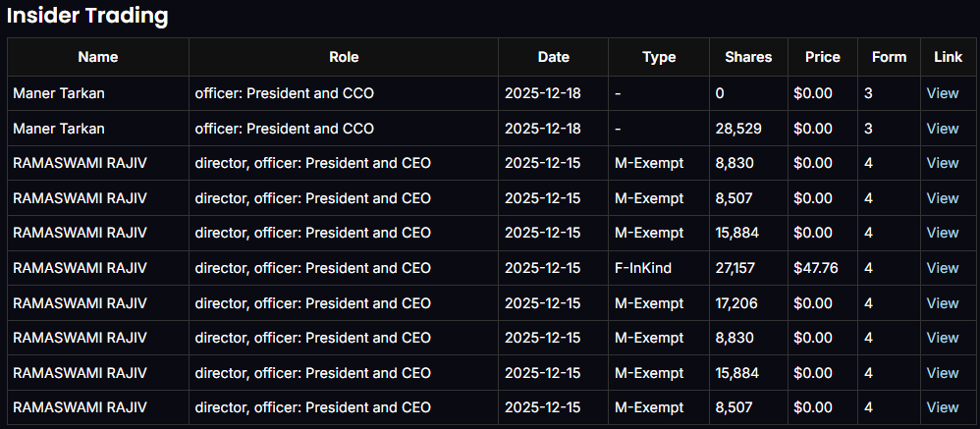Click the Insider Trading heading
The width and height of the screenshot is (980, 429).
[x=88, y=16]
